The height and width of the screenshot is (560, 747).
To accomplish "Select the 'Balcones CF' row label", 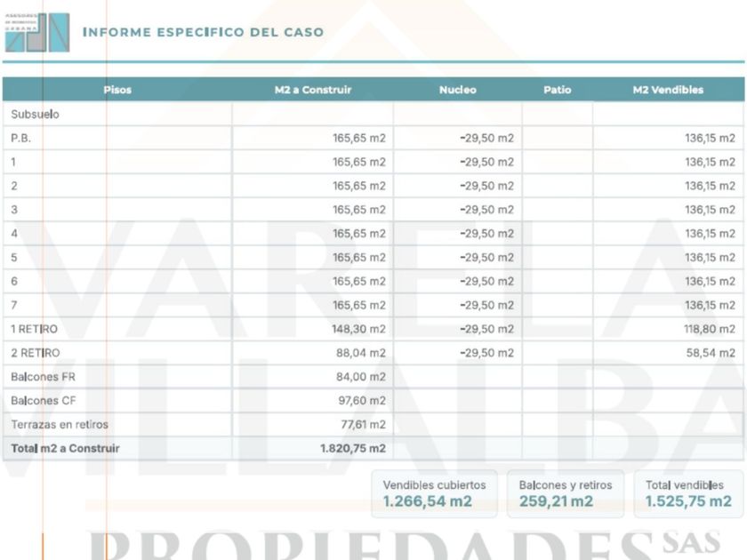I will point(43,401).
